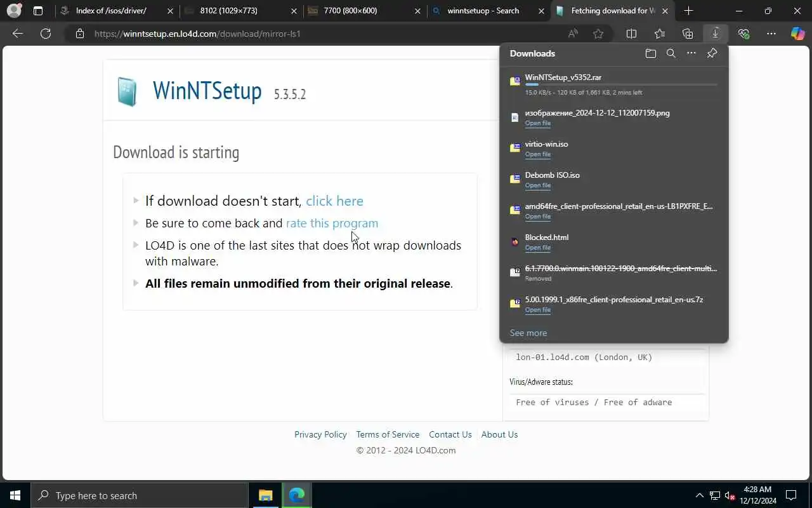Search downloads with magnifier icon
This screenshot has height=508, width=812.
[671, 53]
